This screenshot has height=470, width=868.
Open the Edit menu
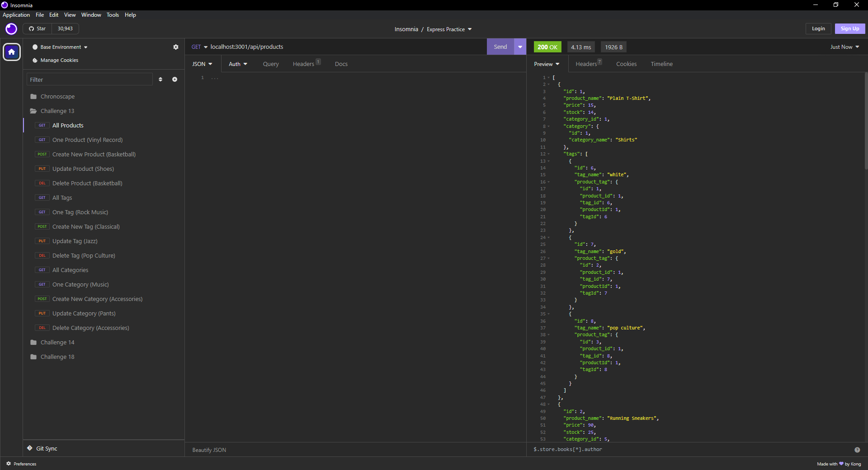click(x=54, y=15)
